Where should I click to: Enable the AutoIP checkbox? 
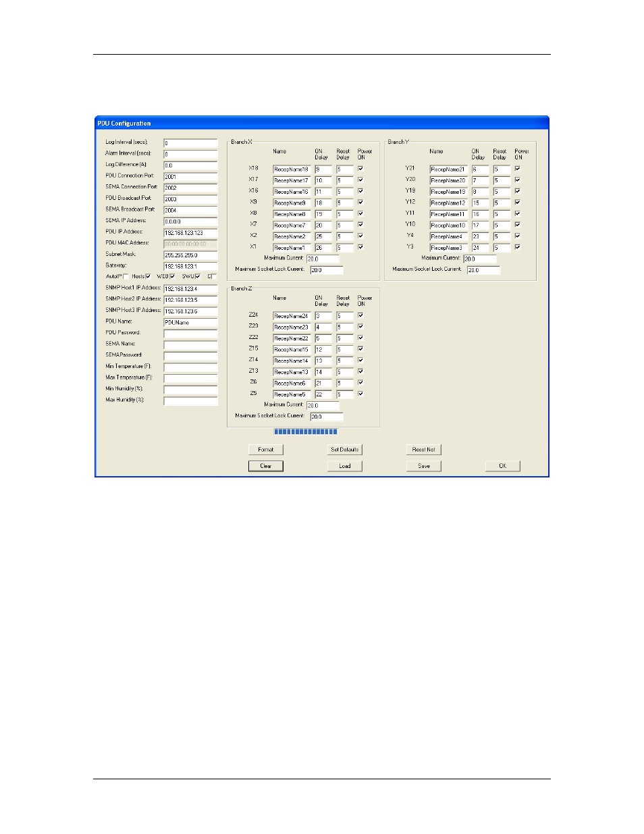[126, 276]
